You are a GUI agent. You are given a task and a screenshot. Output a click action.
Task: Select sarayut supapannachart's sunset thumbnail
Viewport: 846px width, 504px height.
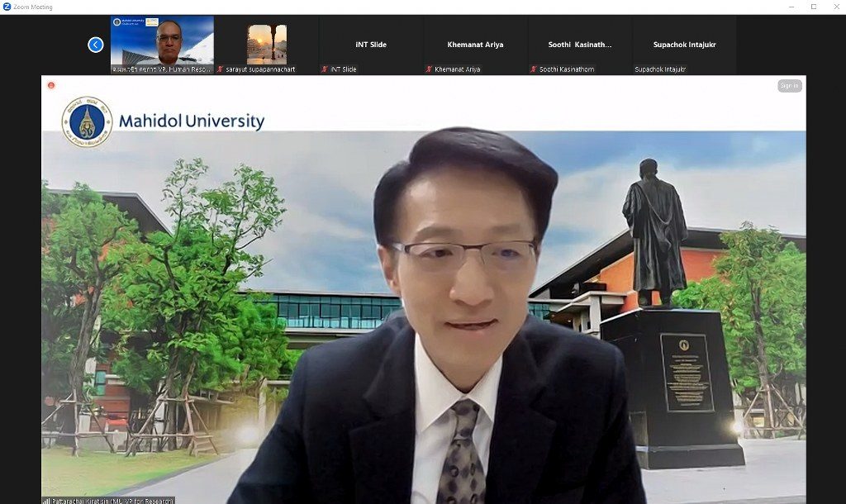coord(266,43)
